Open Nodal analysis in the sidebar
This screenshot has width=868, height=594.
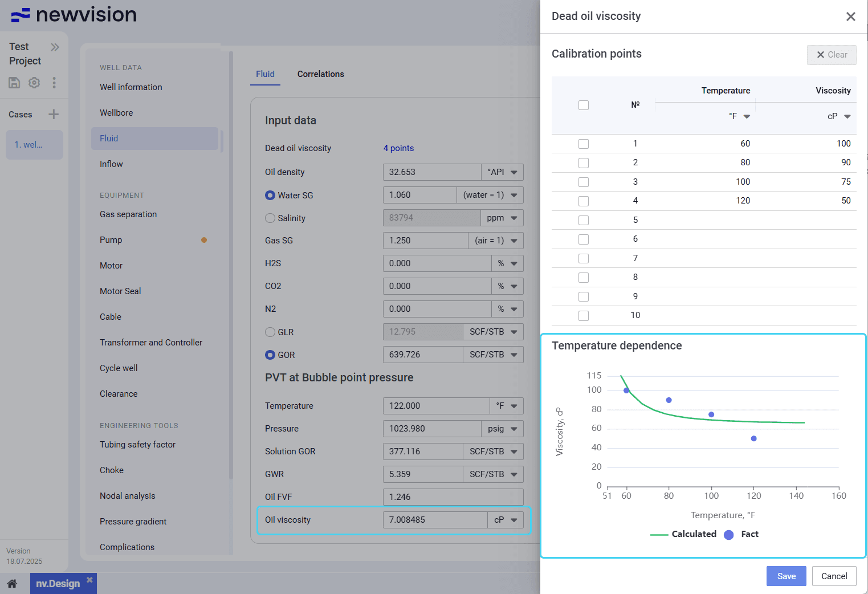[x=127, y=496]
